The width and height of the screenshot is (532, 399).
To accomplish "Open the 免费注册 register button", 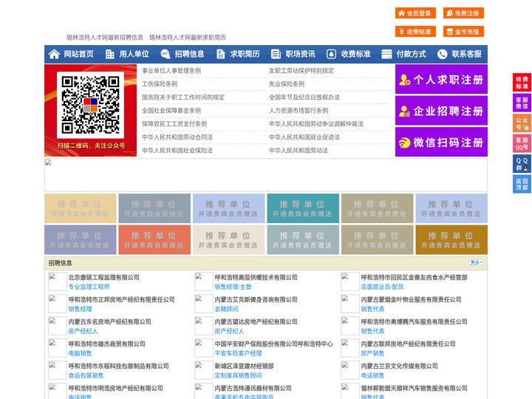I will [x=463, y=13].
